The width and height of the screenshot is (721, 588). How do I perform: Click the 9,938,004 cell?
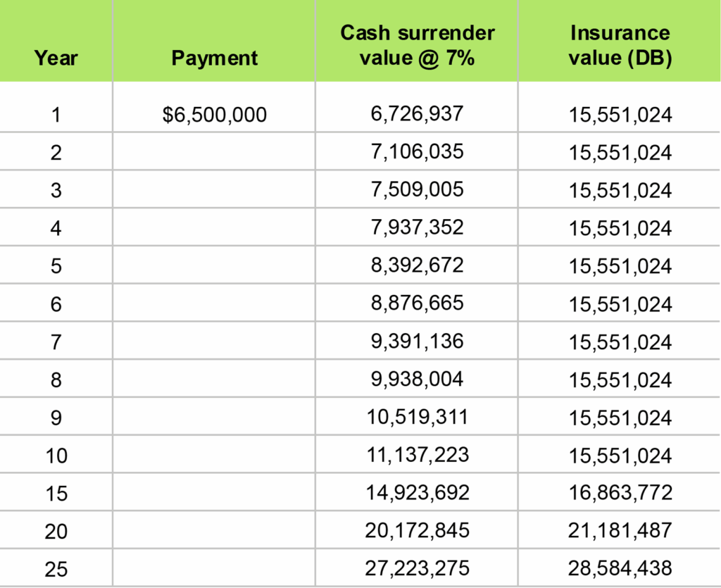[417, 380]
